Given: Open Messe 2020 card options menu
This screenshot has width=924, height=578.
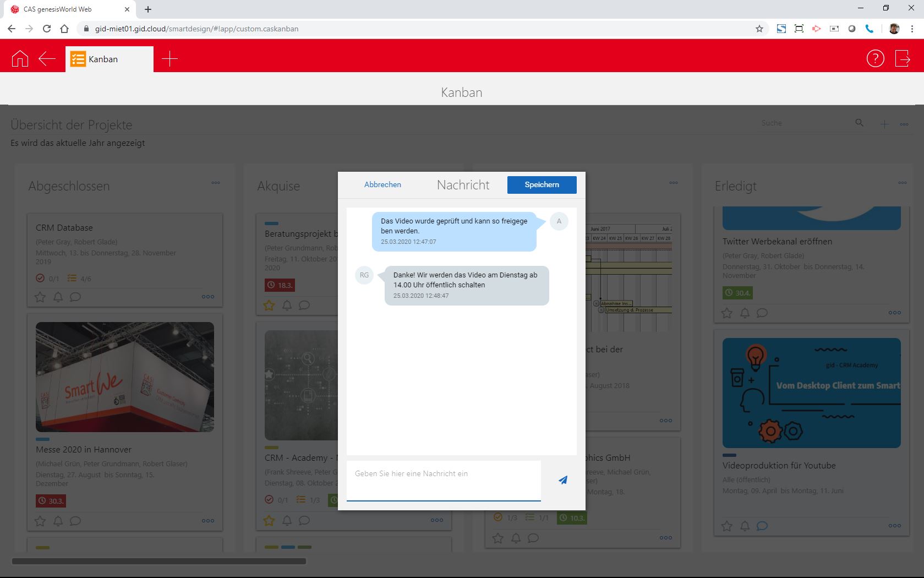Looking at the screenshot, I should (x=208, y=521).
